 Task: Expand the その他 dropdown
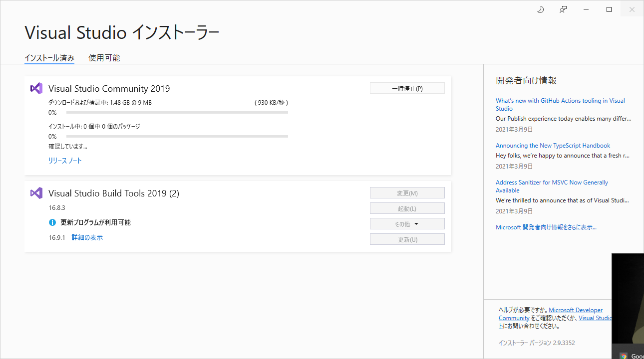(x=407, y=224)
